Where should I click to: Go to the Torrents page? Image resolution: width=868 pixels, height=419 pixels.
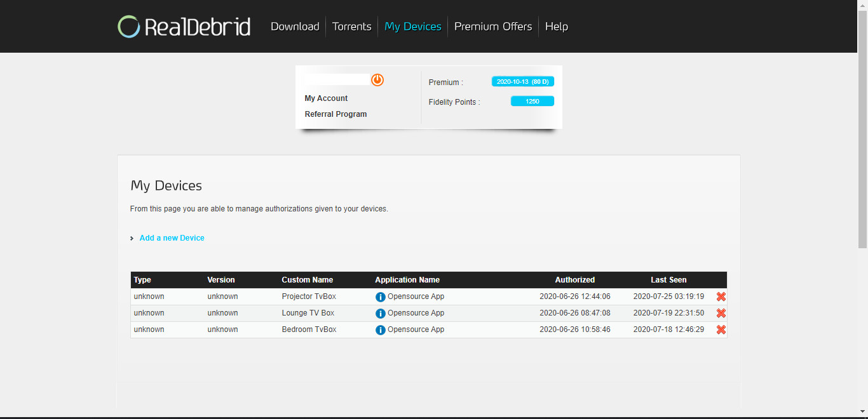click(351, 27)
